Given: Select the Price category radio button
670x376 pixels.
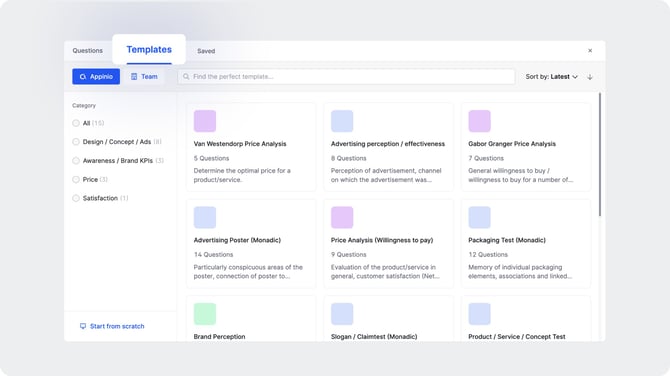Looking at the screenshot, I should [x=76, y=179].
